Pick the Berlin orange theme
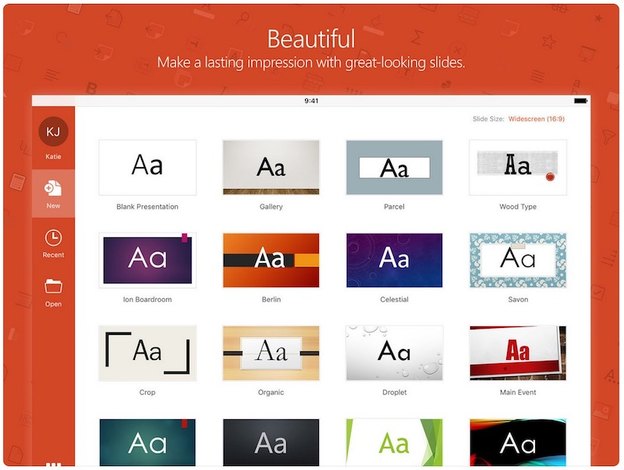Screen dimensions: 624x470 coord(270,260)
